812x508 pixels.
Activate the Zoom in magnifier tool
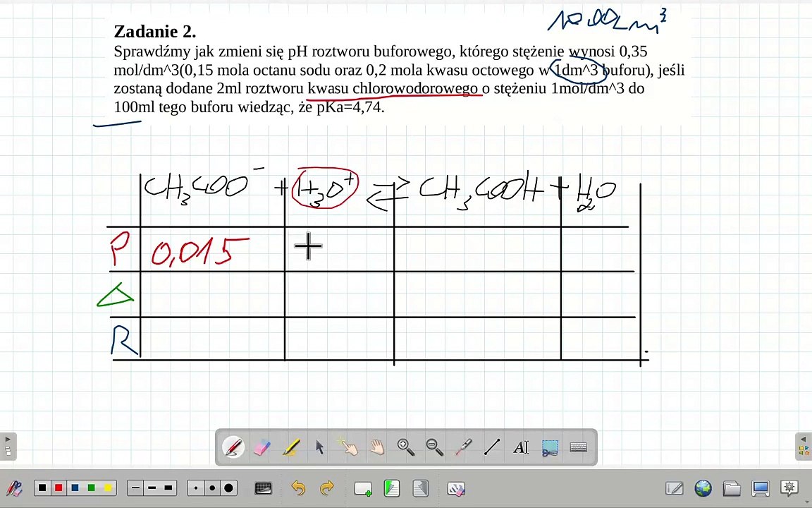pos(406,447)
